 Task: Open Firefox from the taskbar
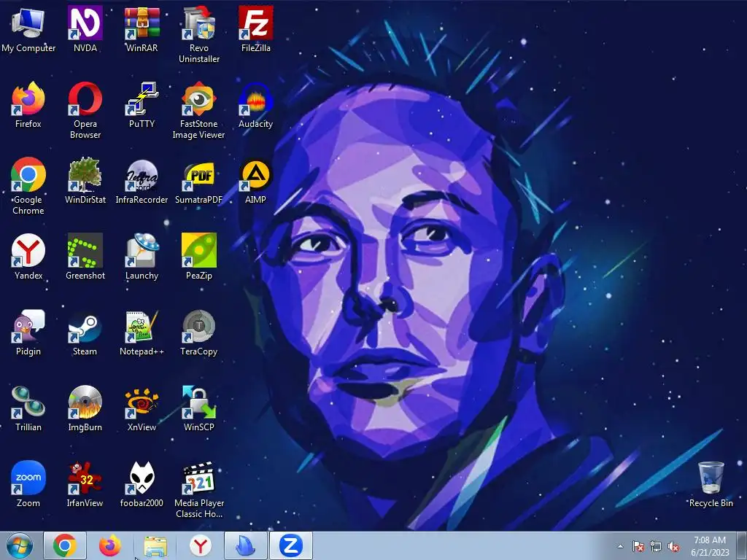coord(110,545)
